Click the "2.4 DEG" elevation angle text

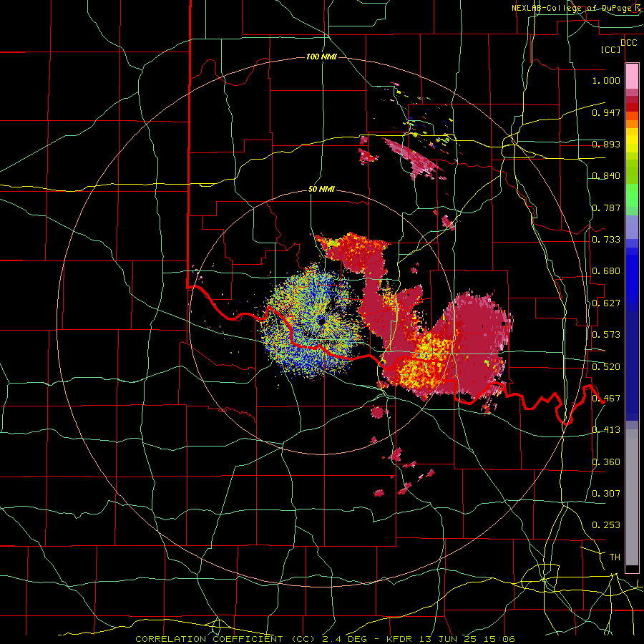[344, 639]
